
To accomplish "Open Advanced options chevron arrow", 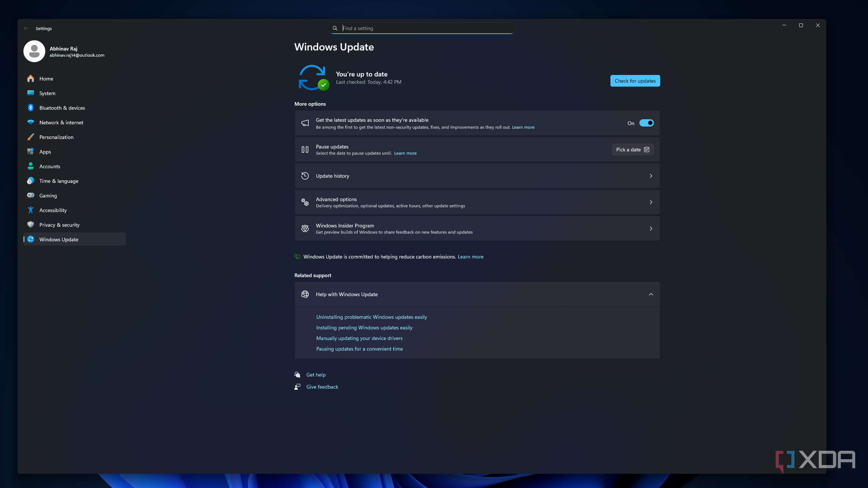I will 651,202.
